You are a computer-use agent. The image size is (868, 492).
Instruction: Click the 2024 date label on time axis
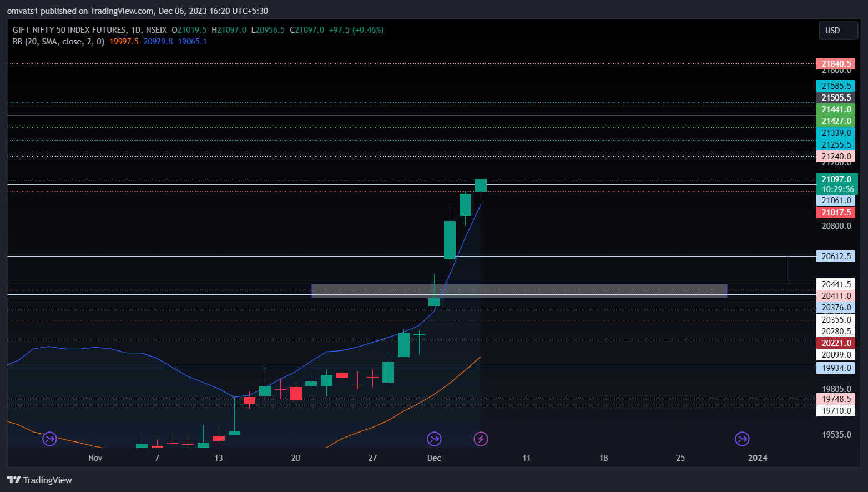(x=758, y=458)
